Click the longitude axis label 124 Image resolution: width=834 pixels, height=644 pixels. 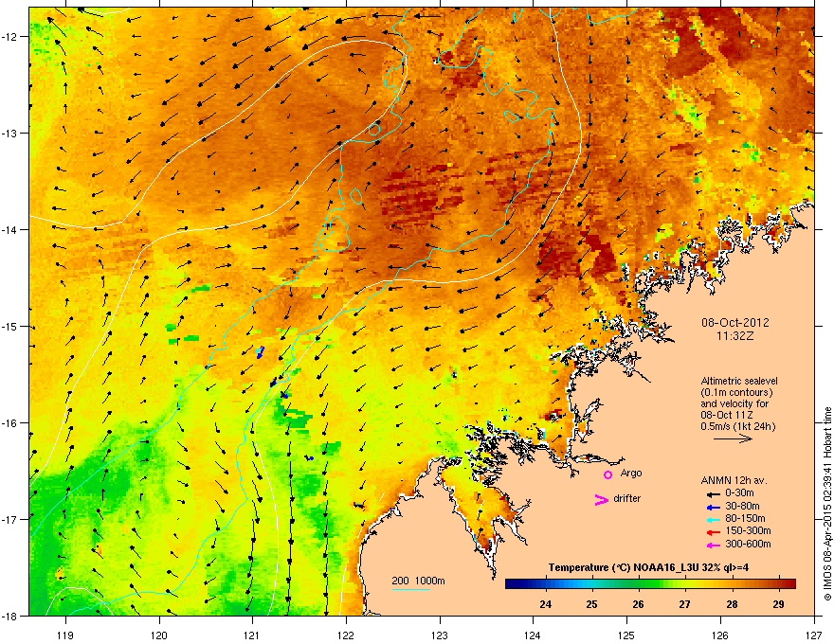point(533,635)
